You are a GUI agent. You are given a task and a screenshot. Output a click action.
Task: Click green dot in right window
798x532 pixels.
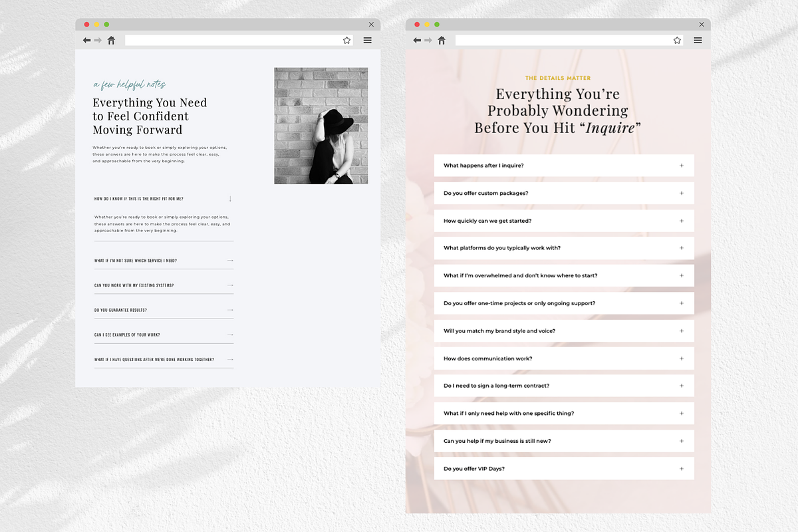[x=437, y=25]
